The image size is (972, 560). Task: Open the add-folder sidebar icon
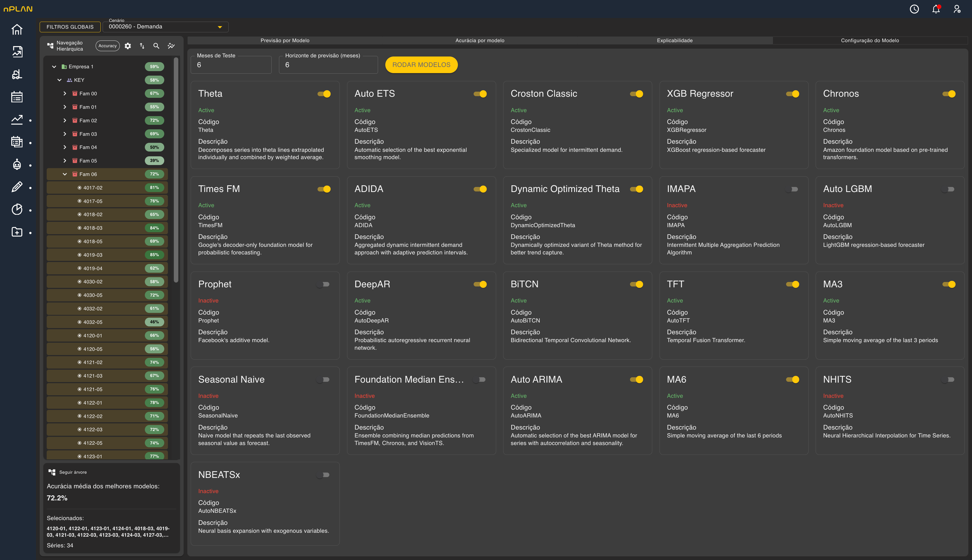coord(17,232)
